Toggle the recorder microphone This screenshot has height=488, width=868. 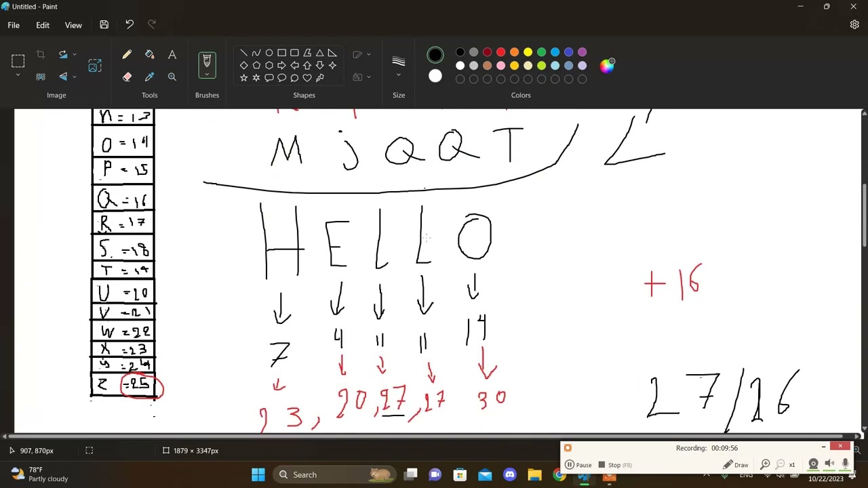845,464
